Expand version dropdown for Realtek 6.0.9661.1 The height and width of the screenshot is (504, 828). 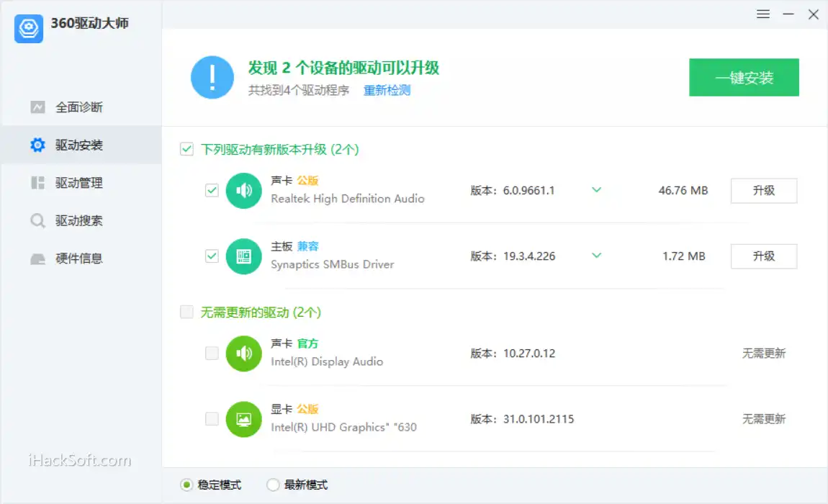pos(596,189)
